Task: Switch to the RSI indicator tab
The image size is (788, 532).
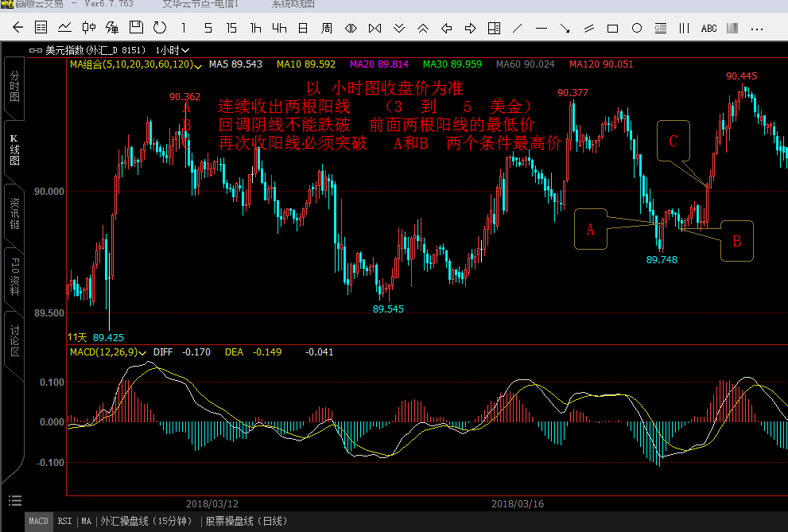Action: click(64, 522)
